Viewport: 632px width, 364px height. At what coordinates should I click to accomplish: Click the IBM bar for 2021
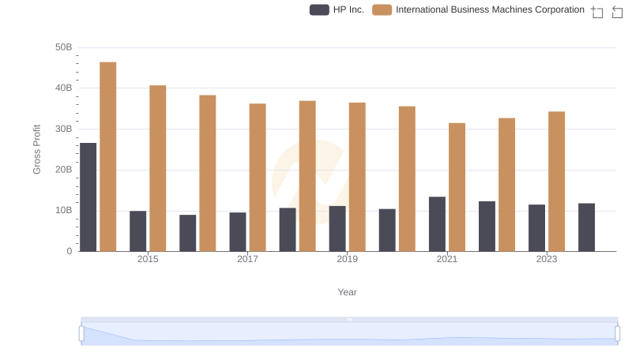[457, 187]
